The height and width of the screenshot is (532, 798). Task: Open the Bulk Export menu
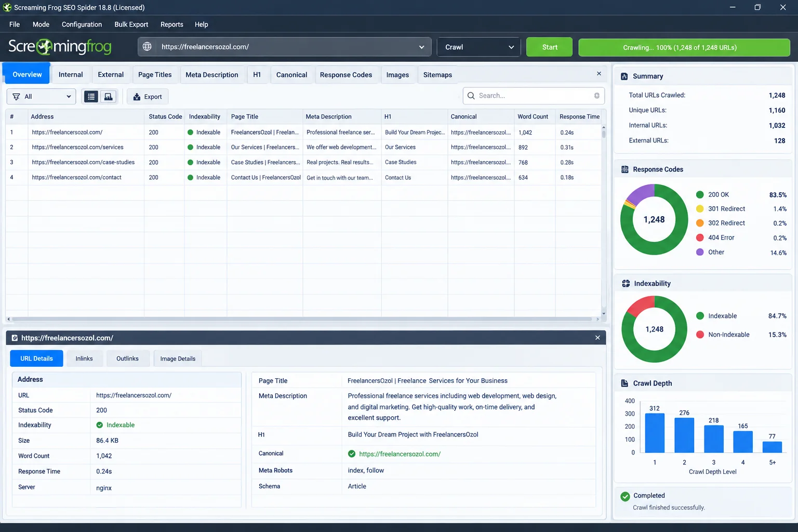131,24
